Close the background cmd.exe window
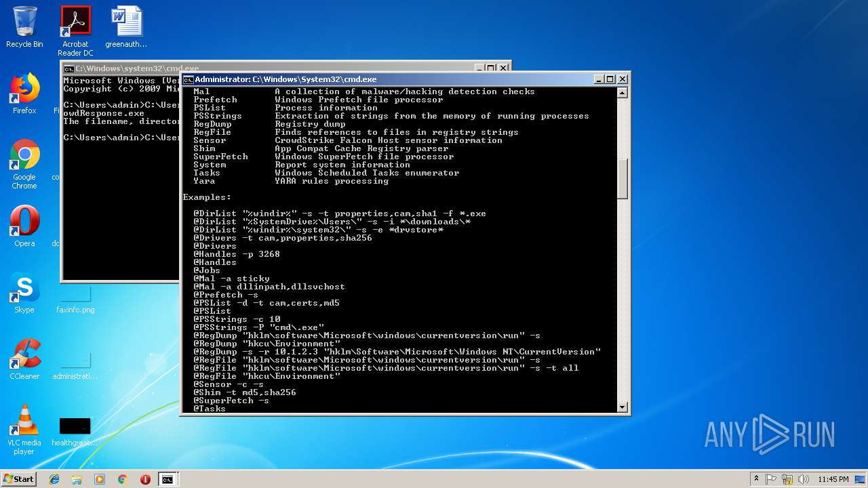The height and width of the screenshot is (488, 868). pos(503,68)
